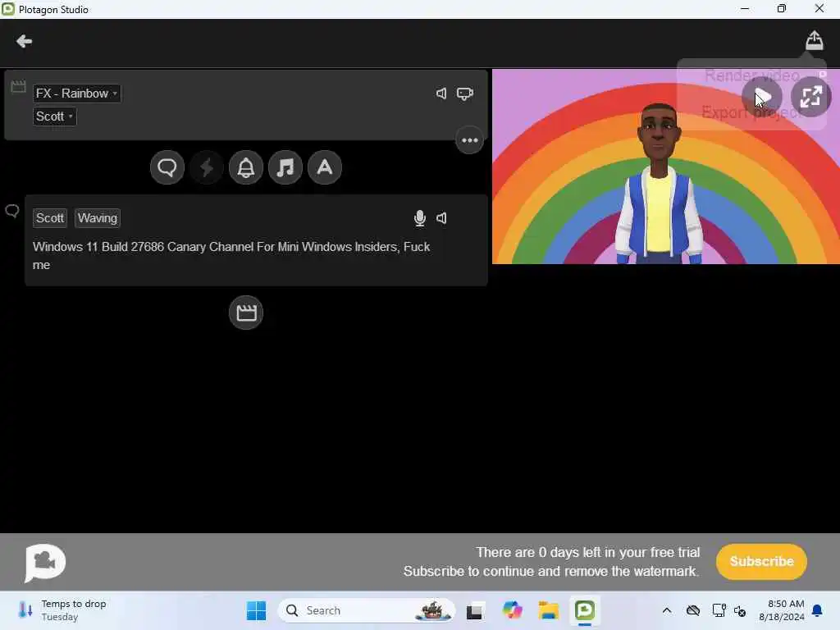The image size is (840, 630).
Task: Open the Windows Start menu
Action: (256, 610)
